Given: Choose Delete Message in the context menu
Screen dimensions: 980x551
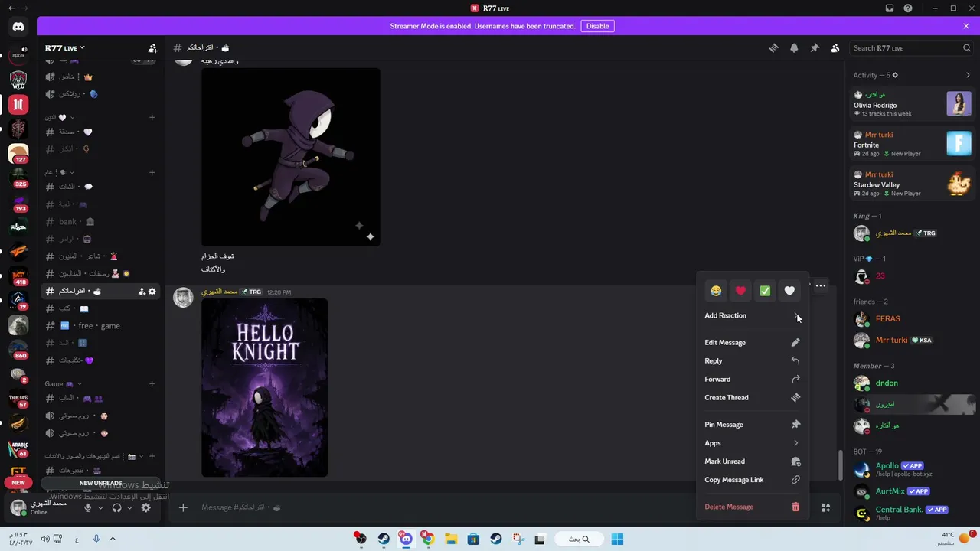Looking at the screenshot, I should point(752,507).
